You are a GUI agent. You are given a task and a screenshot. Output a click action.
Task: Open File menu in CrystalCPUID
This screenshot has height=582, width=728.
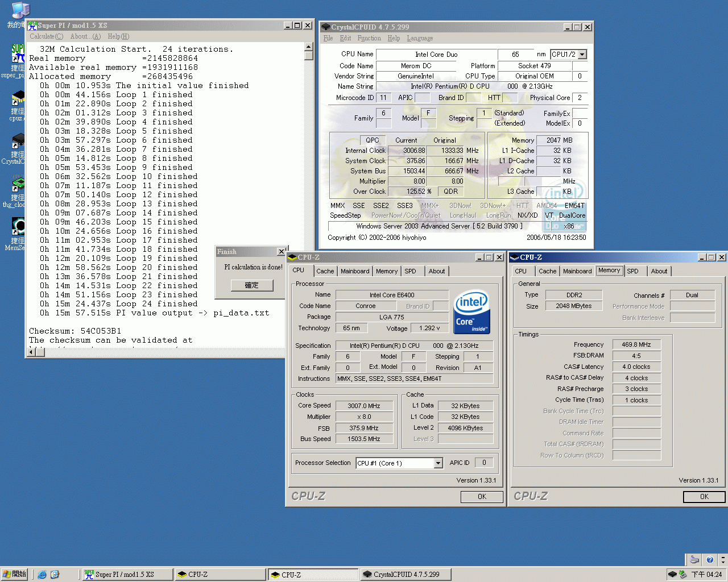pos(328,38)
